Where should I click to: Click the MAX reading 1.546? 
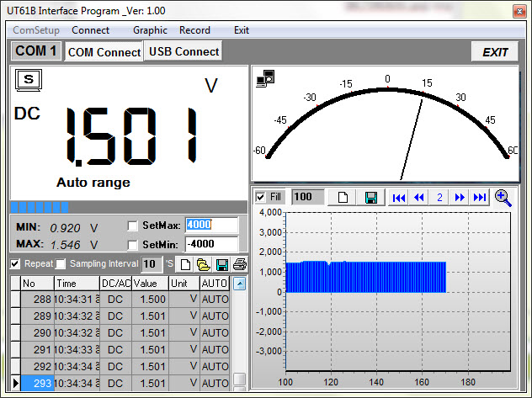[x=66, y=245]
